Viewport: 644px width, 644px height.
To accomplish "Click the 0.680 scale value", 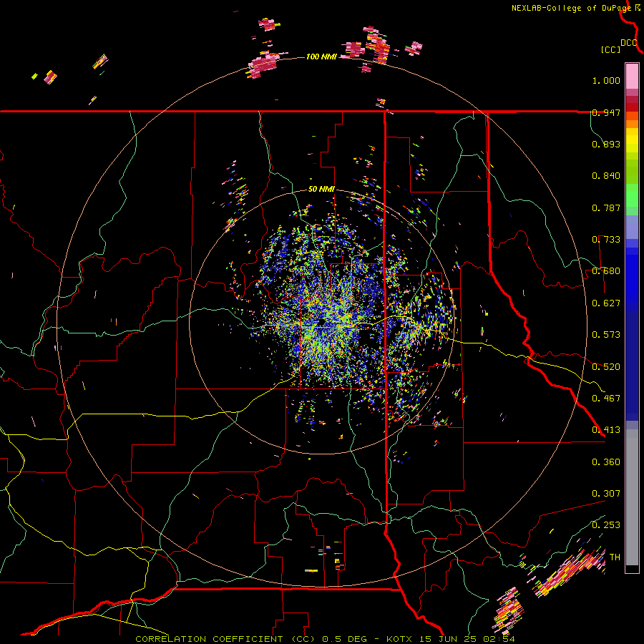I will [606, 271].
